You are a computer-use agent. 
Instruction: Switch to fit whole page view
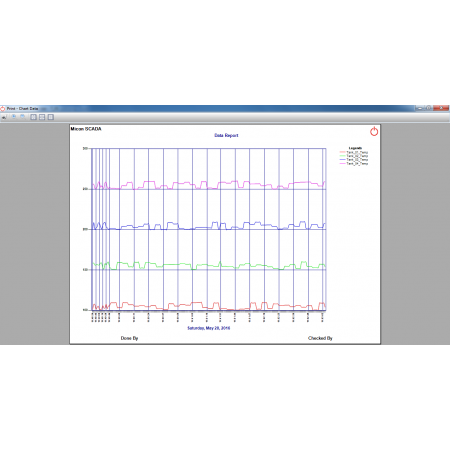(42, 117)
